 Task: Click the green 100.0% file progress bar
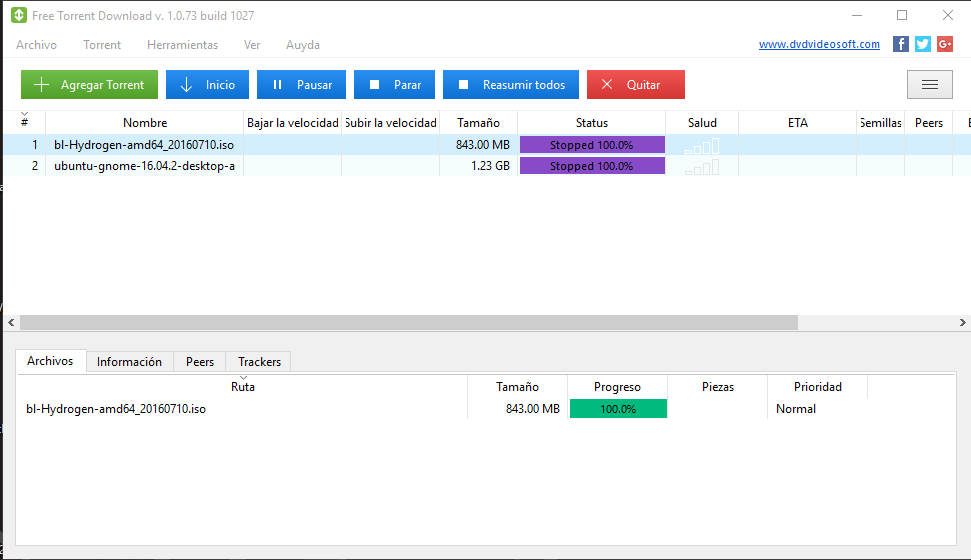pos(618,409)
